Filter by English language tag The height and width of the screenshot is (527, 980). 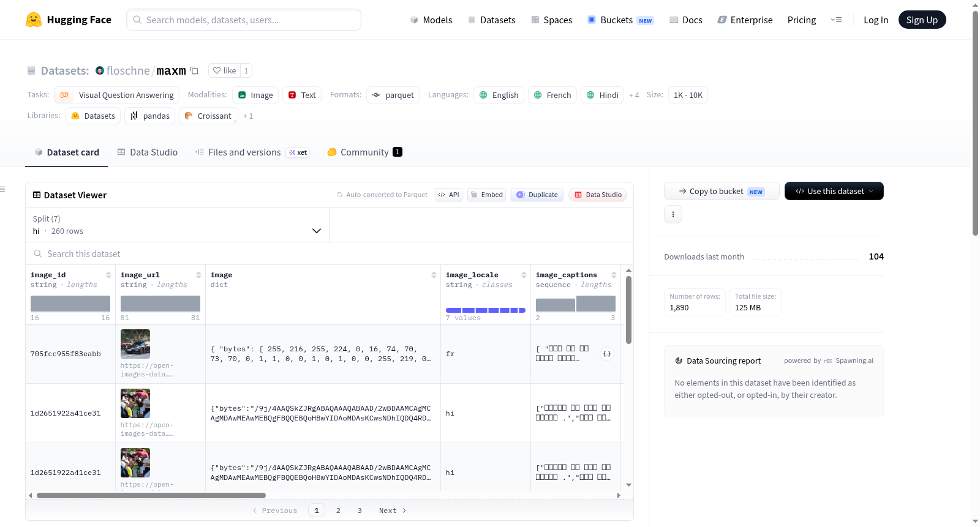(499, 95)
